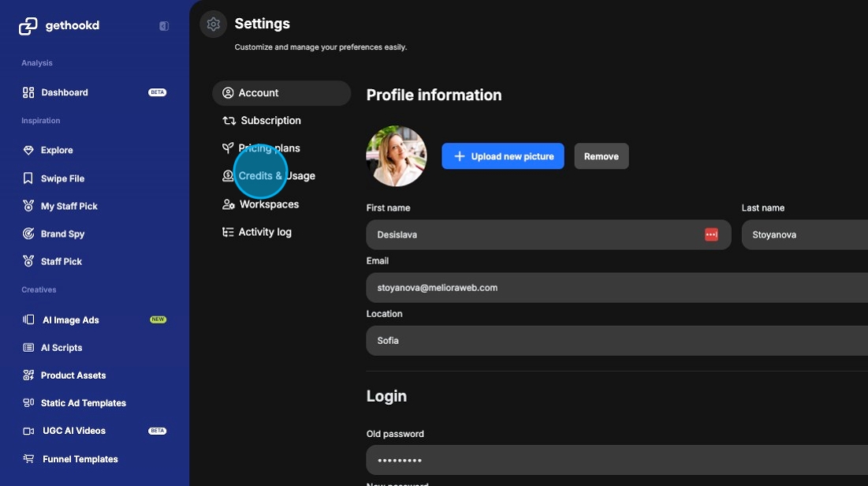
Task: Go to My Staff Pick
Action: [x=69, y=206]
